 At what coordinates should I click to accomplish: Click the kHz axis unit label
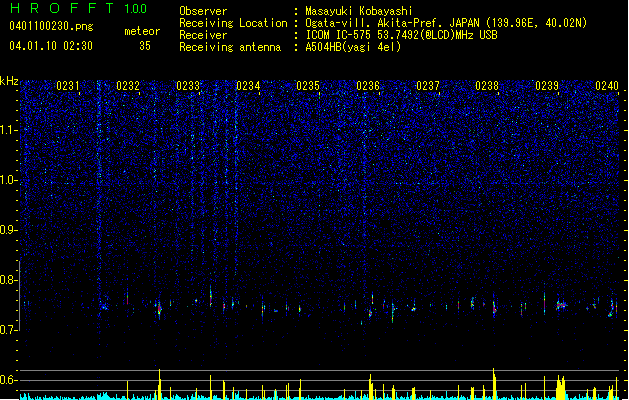(9, 81)
